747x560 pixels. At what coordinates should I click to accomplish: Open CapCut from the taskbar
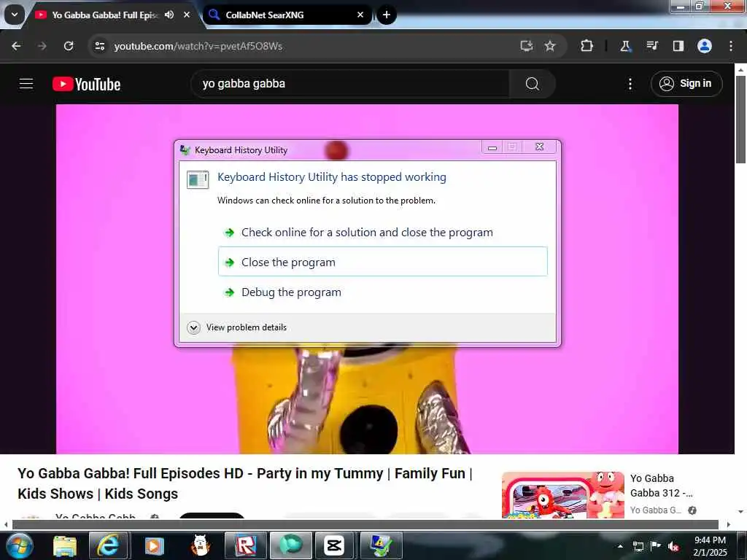coord(333,545)
